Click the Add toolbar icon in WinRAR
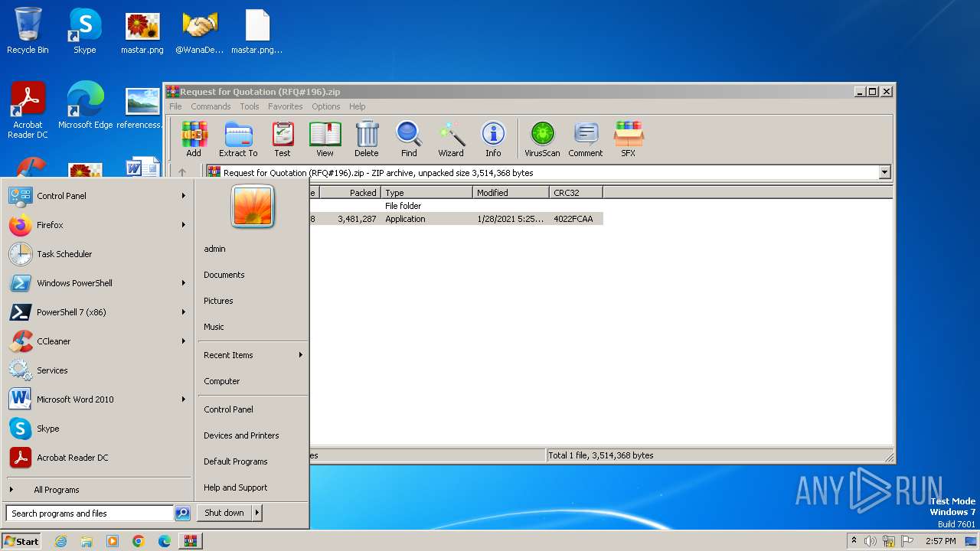 (x=194, y=139)
